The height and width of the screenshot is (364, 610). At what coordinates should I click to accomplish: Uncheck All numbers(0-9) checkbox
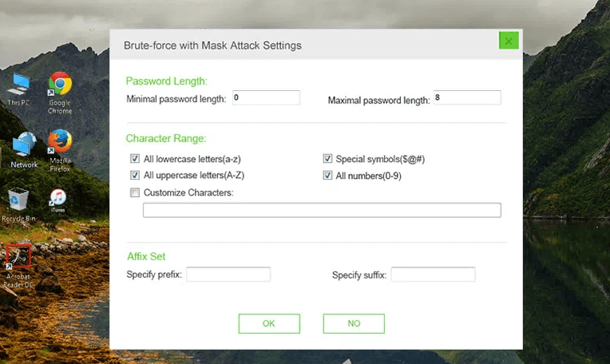click(327, 175)
